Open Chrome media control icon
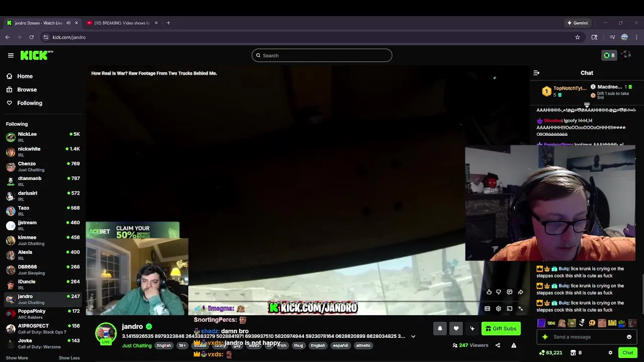 point(612,37)
